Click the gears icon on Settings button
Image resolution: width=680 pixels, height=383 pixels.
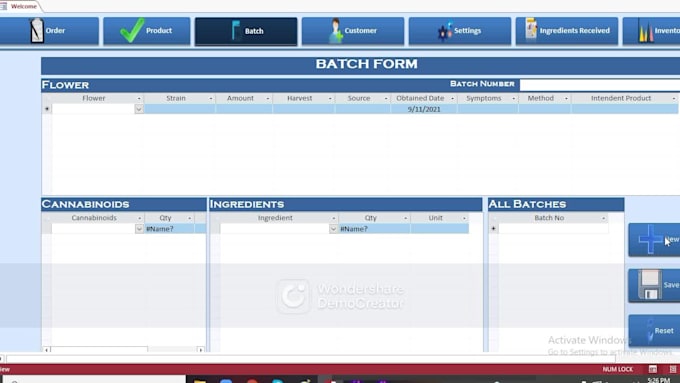point(445,31)
